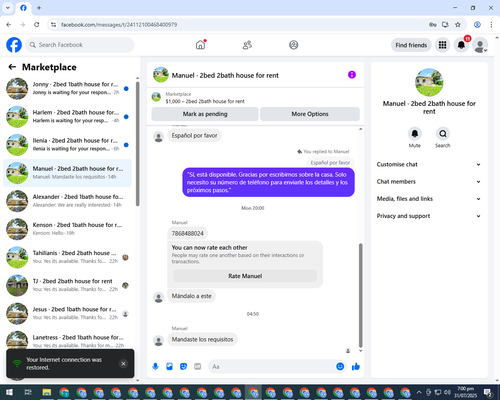Open Harlem's 2bed 2bath conversation
The image size is (500, 400).
click(x=67, y=117)
